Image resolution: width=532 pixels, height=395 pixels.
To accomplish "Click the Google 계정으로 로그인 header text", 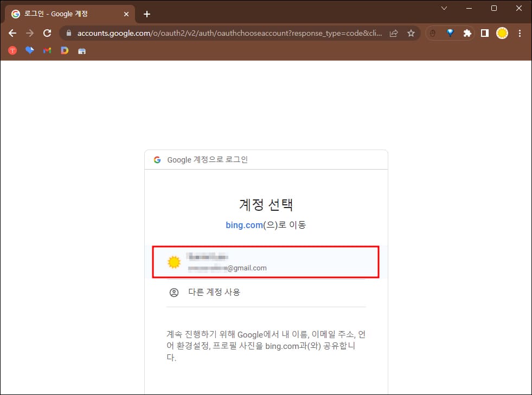I will click(207, 160).
